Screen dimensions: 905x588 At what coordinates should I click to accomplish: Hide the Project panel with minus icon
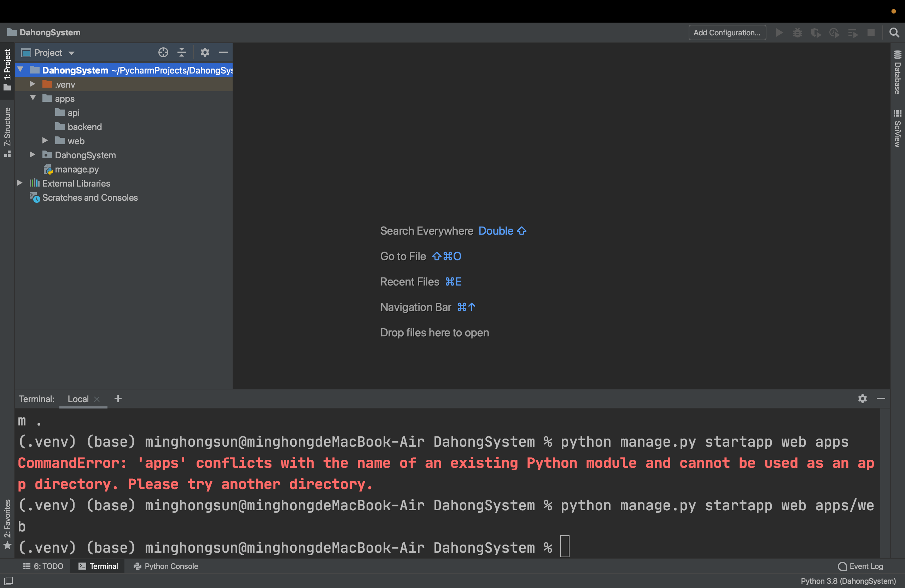223,52
